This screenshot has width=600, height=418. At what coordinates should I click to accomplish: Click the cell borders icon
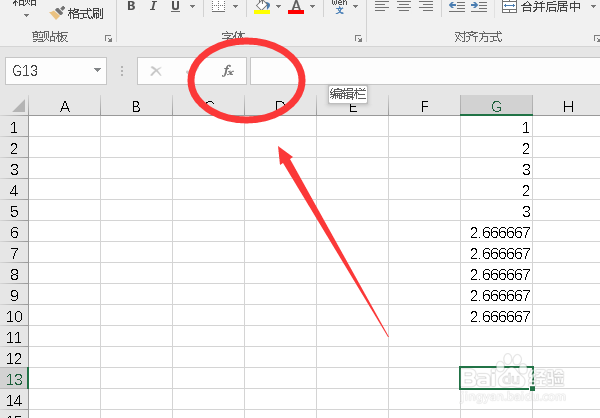[218, 6]
